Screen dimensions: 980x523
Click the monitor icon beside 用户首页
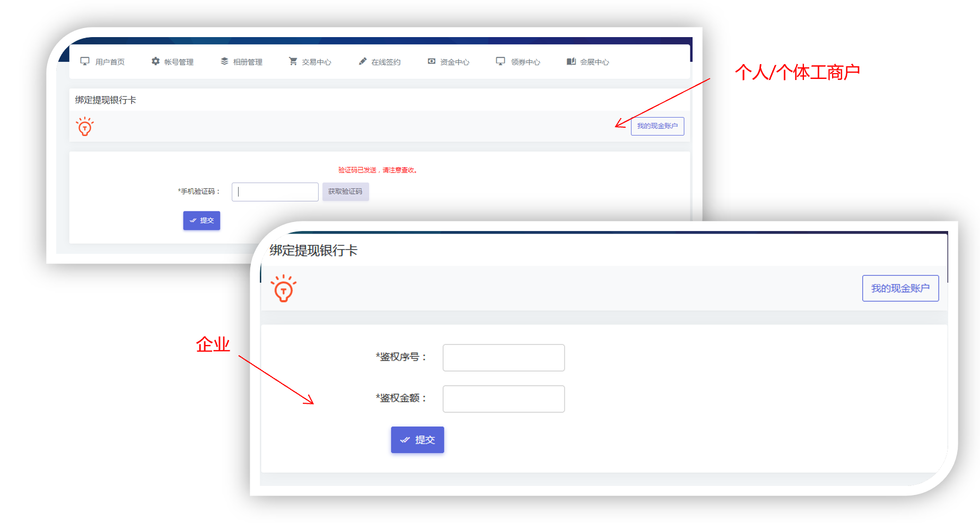click(85, 61)
